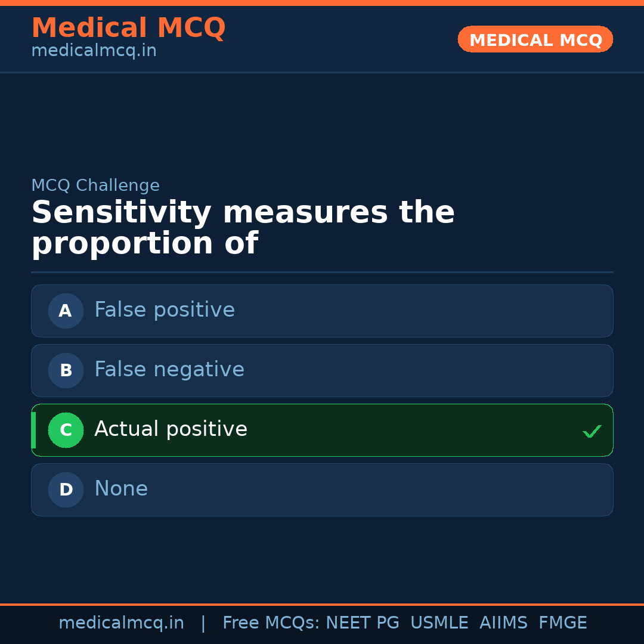Click "USMLE" in the footer
The width and height of the screenshot is (644, 644).
[x=439, y=623]
